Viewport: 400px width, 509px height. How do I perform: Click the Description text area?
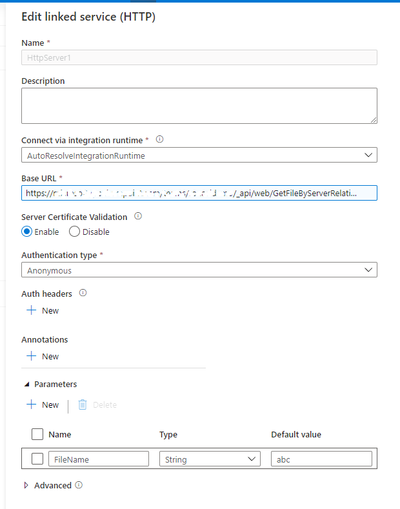[199, 106]
